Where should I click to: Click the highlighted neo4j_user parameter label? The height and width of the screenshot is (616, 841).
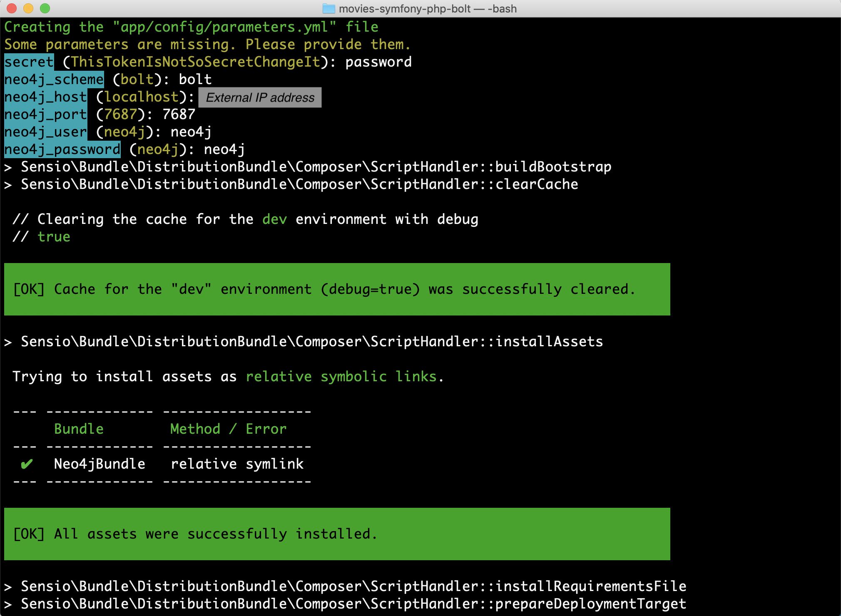point(46,132)
